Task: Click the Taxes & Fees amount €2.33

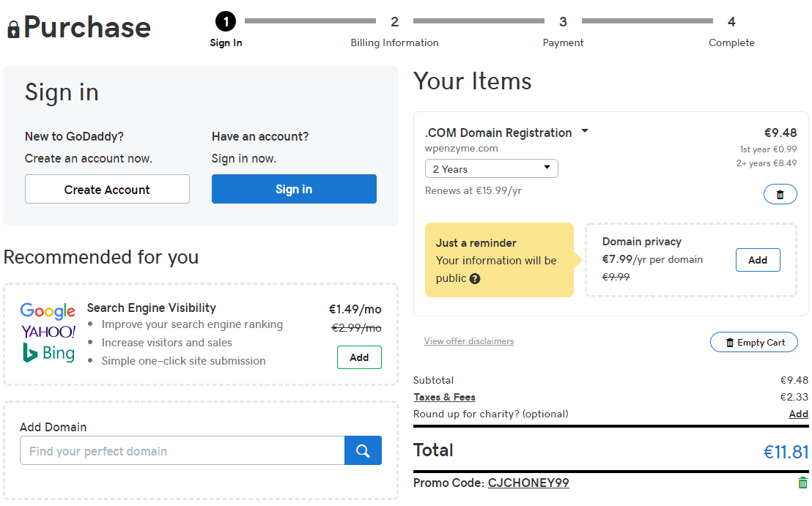Action: [794, 397]
